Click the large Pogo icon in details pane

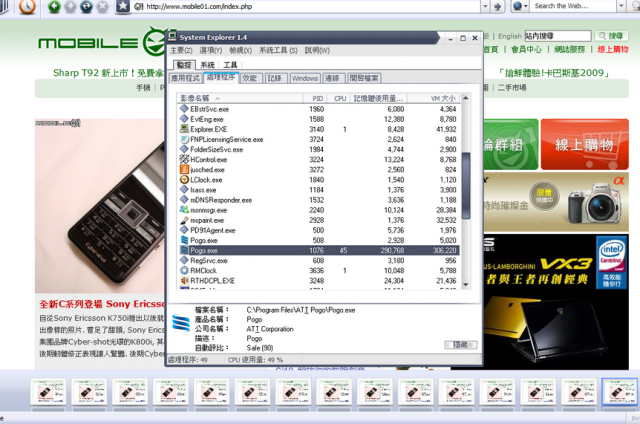click(180, 323)
